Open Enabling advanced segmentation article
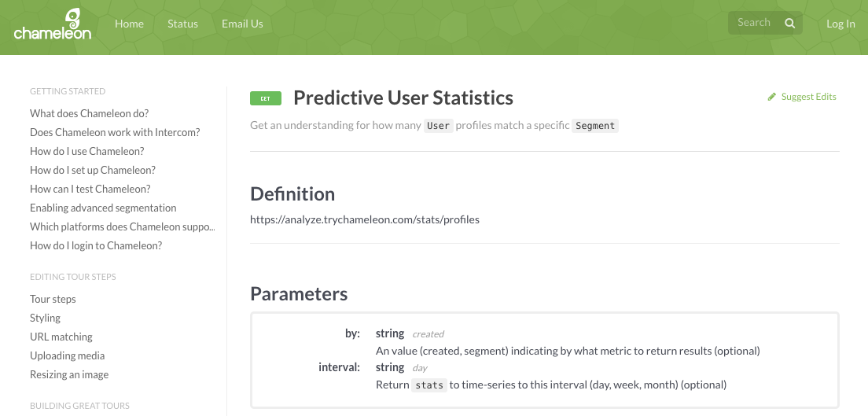 [x=103, y=208]
